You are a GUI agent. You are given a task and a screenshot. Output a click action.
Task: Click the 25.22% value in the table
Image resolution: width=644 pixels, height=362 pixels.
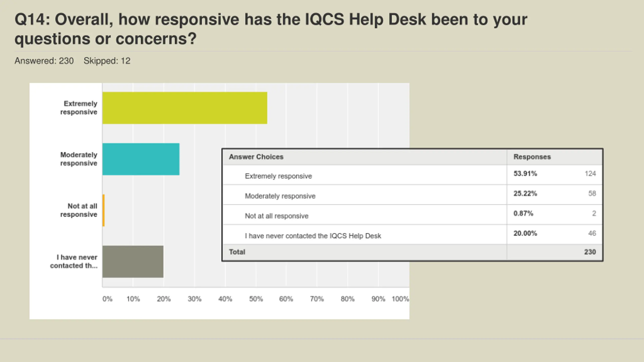point(525,193)
